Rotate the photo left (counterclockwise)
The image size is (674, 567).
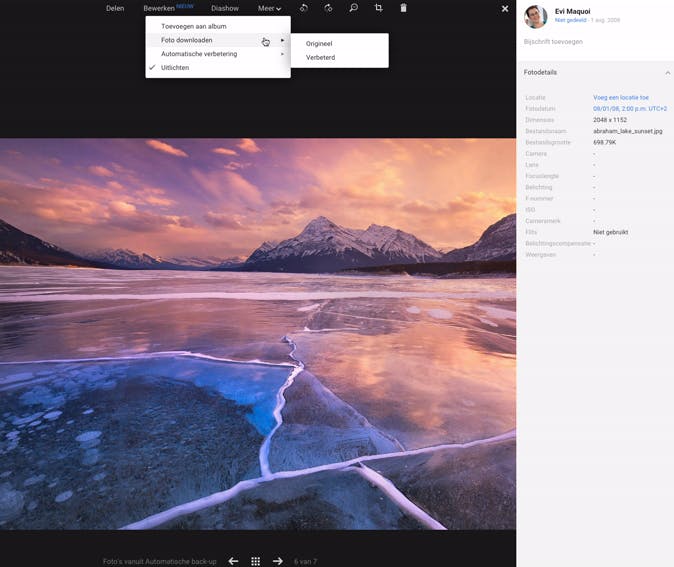(304, 8)
